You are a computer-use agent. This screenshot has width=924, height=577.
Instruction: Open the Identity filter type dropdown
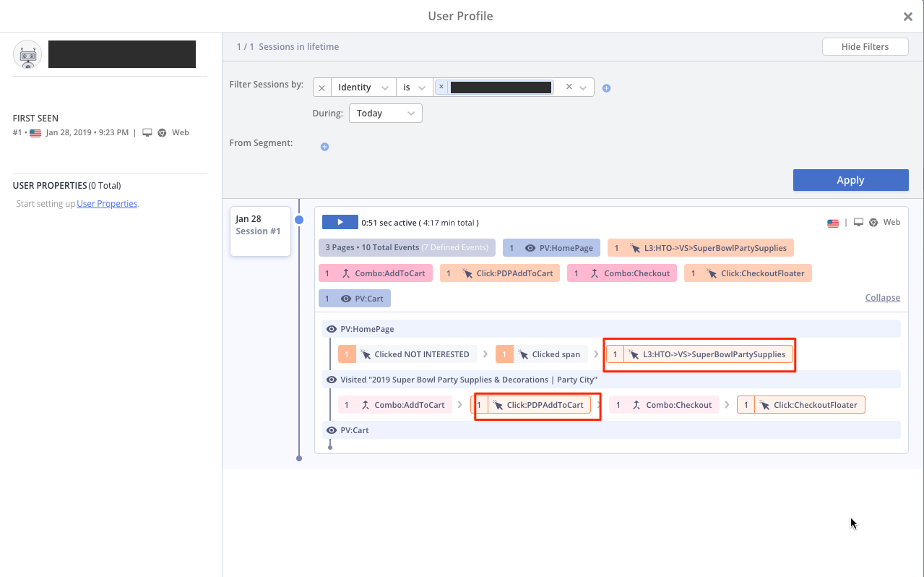coord(363,87)
